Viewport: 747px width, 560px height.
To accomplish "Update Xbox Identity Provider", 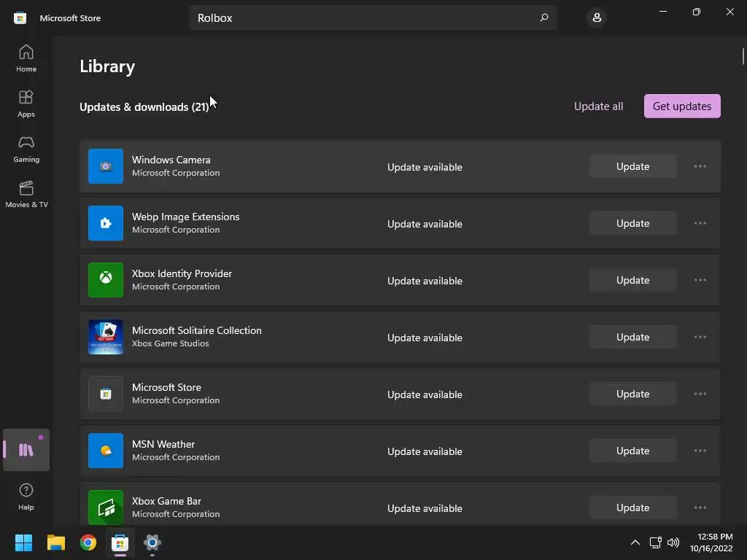I will (632, 280).
